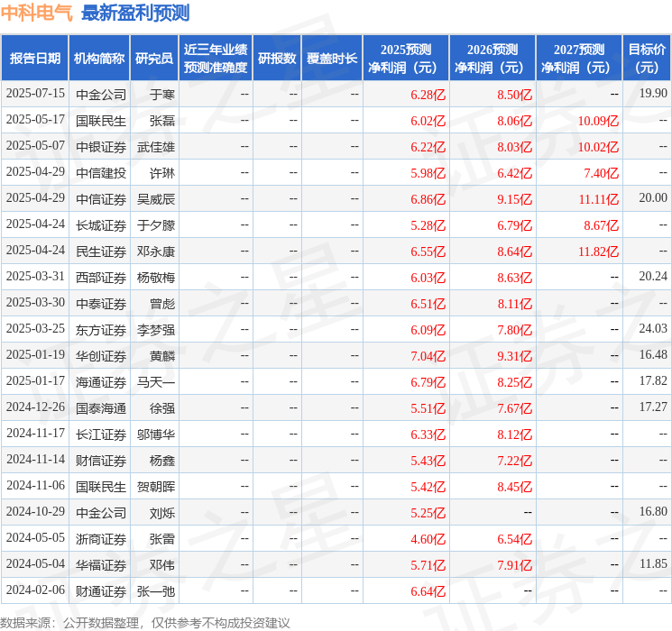The height and width of the screenshot is (631, 672).
Task: Click the 2026预测净利润 column header
Action: (492, 59)
